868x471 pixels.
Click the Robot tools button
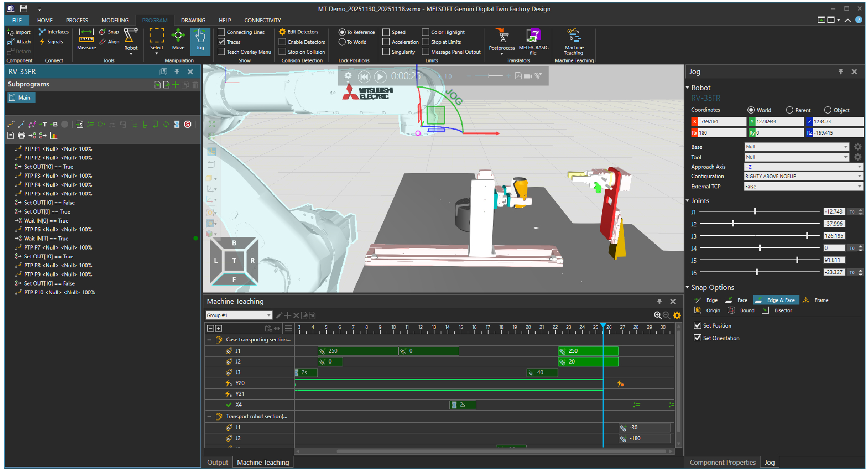pos(131,41)
